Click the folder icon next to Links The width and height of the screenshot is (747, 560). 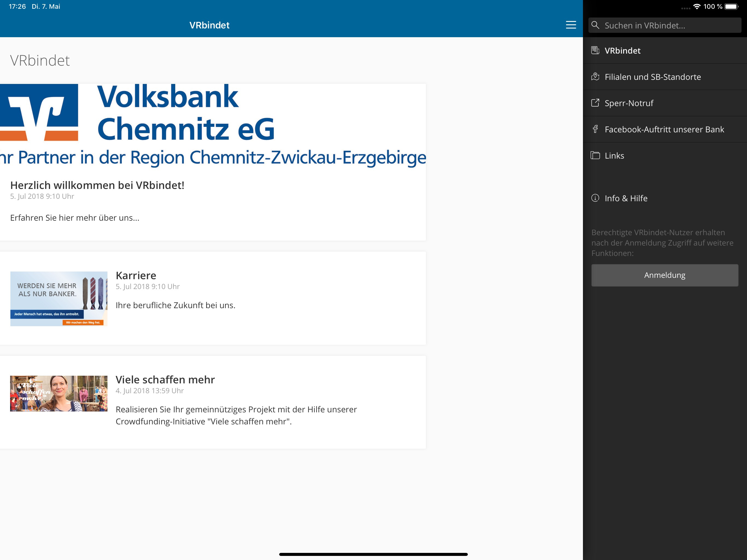click(x=595, y=155)
